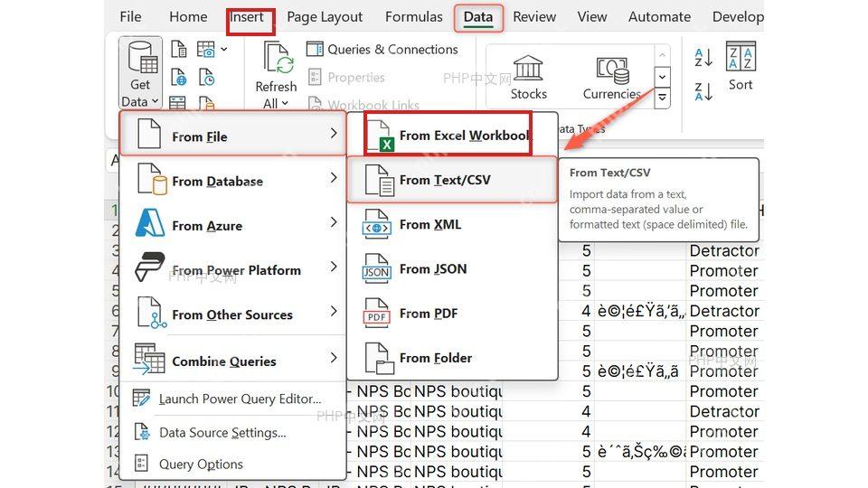Choose From PDF
Screen dimensions: 868x488
[x=452, y=314]
